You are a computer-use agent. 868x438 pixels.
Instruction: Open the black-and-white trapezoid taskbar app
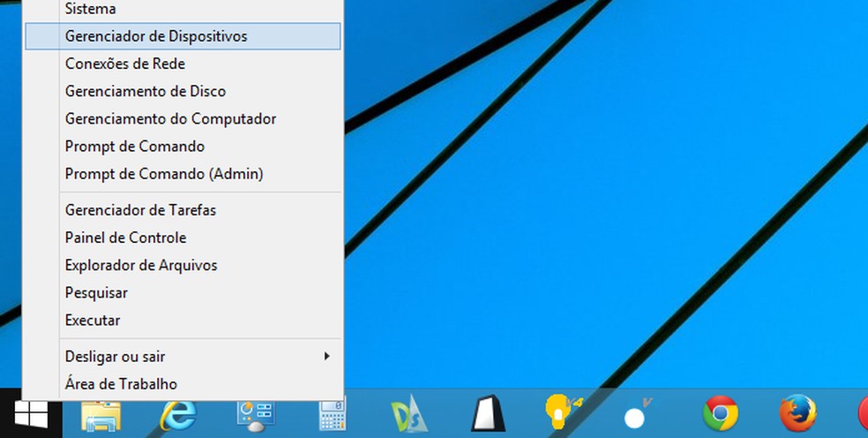489,413
